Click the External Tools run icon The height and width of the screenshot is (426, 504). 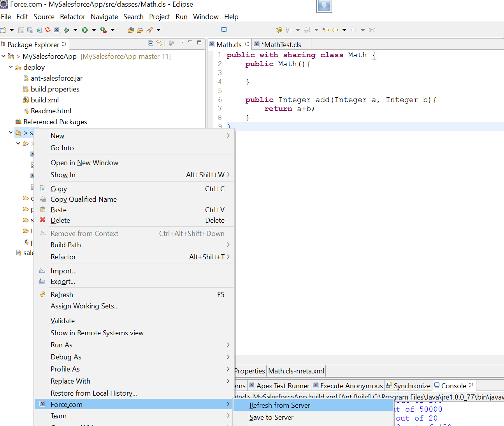pyautogui.click(x=104, y=30)
